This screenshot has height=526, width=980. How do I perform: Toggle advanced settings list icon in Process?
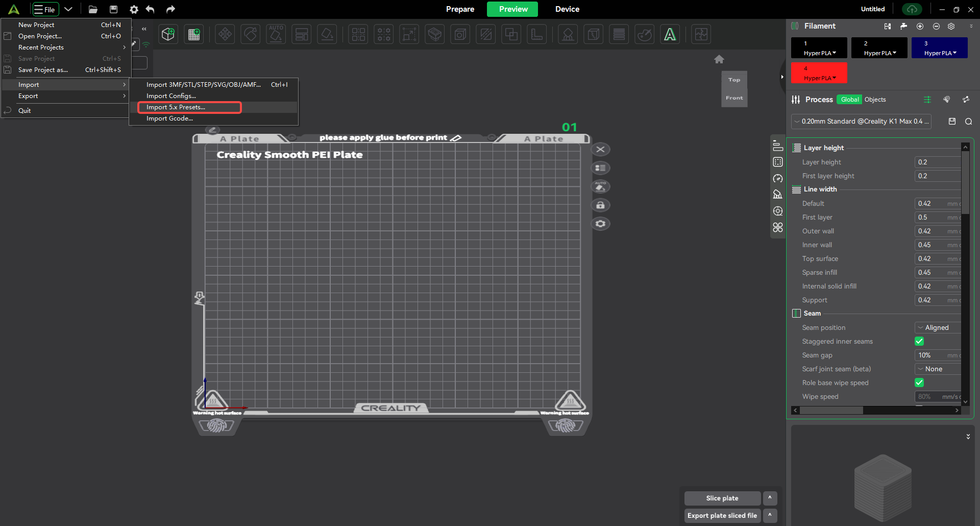pos(927,100)
